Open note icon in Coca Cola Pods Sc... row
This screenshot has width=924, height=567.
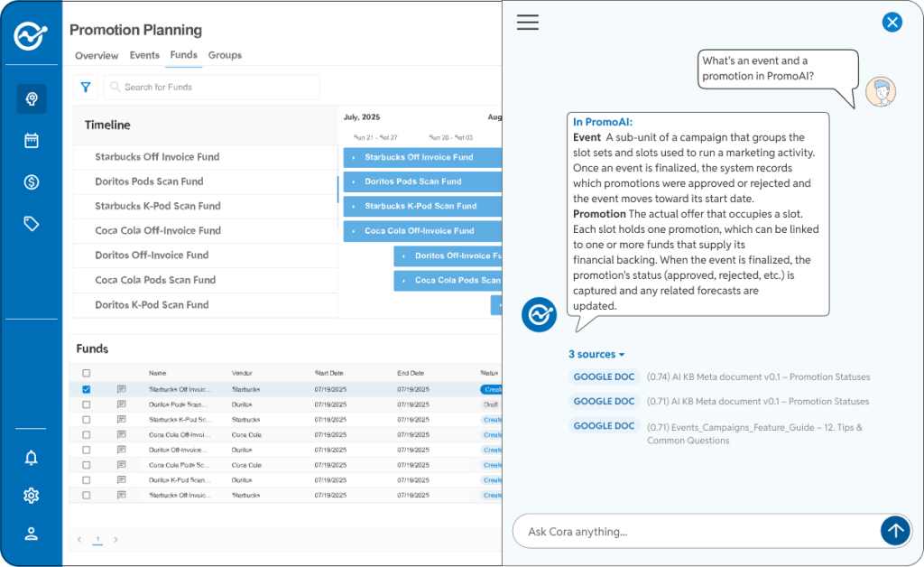pyautogui.click(x=122, y=465)
